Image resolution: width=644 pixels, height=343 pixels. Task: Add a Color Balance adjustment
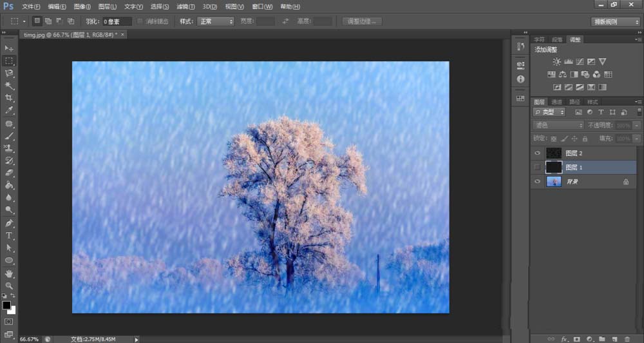click(563, 74)
